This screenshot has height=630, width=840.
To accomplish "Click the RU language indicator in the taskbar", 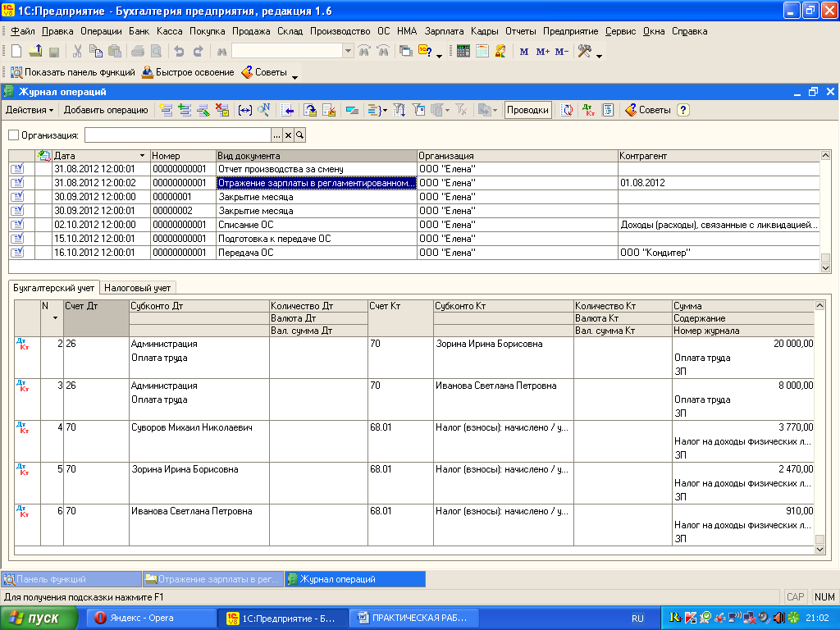I will pos(637,619).
